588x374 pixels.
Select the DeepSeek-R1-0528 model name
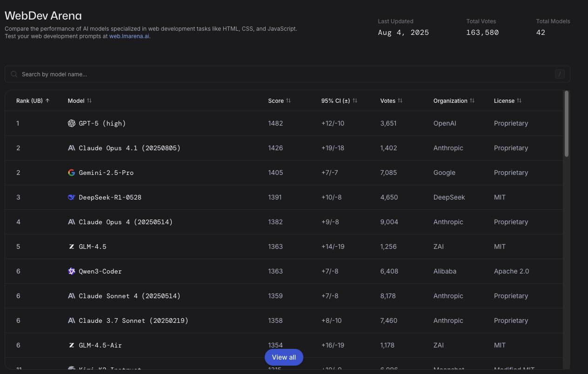110,197
